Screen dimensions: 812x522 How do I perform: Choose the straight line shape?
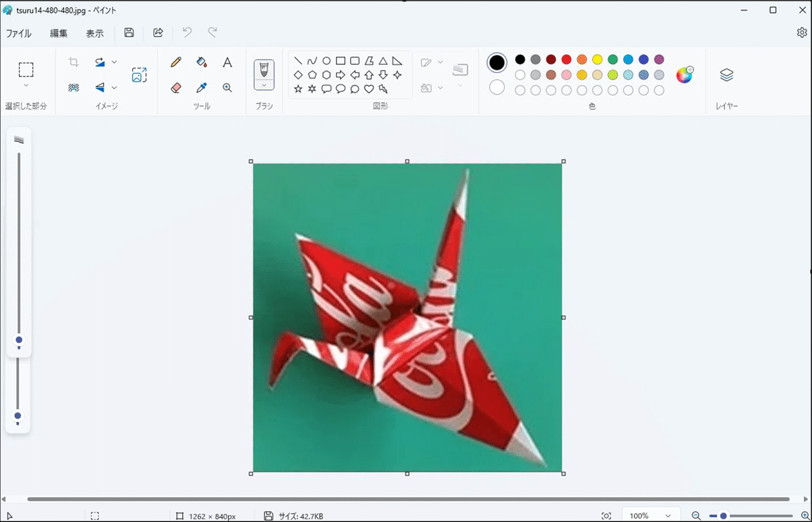pos(298,61)
